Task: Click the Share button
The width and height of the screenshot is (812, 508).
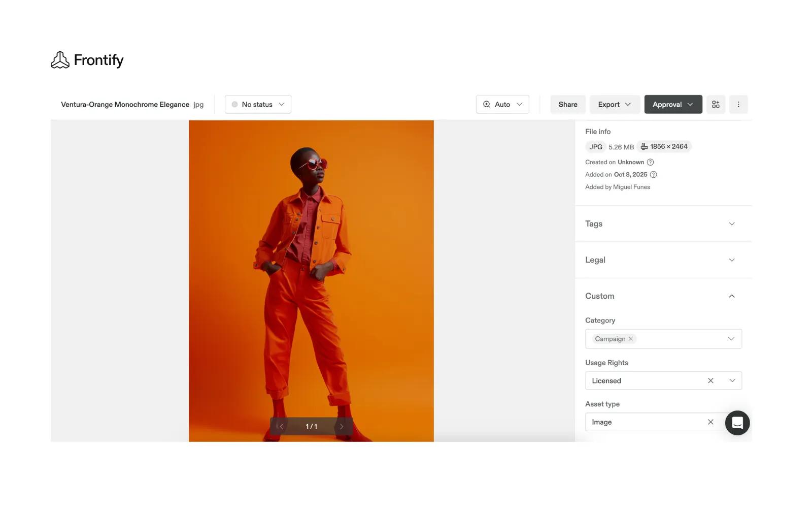Action: coord(567,104)
